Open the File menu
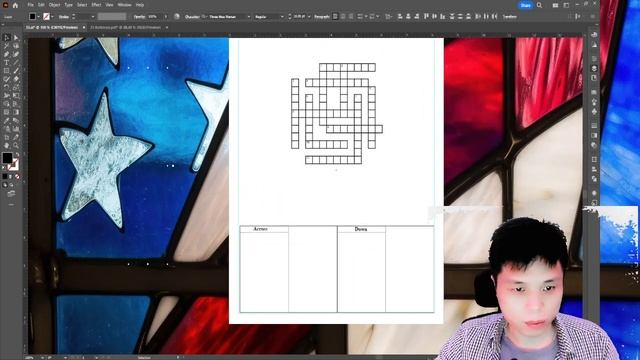The height and width of the screenshot is (360, 640). (31, 5)
